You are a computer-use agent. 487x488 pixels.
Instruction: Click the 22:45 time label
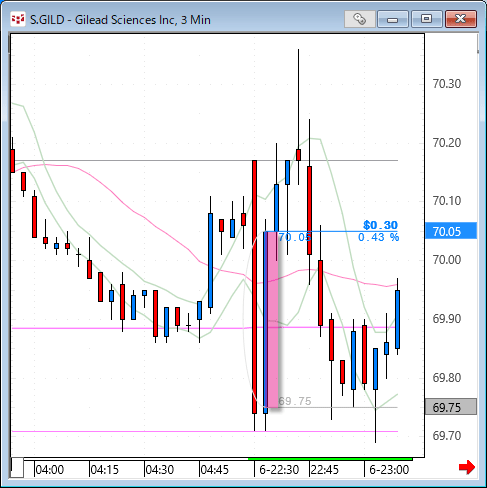[325, 470]
